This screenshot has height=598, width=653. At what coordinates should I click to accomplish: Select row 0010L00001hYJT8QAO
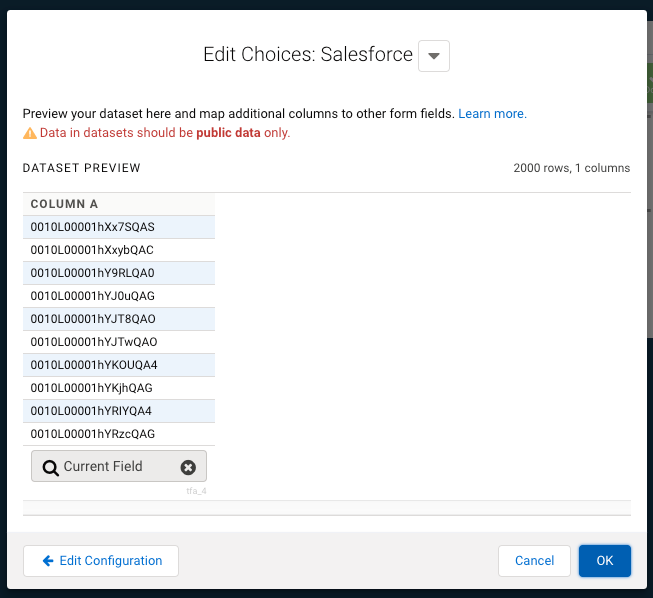click(x=93, y=319)
